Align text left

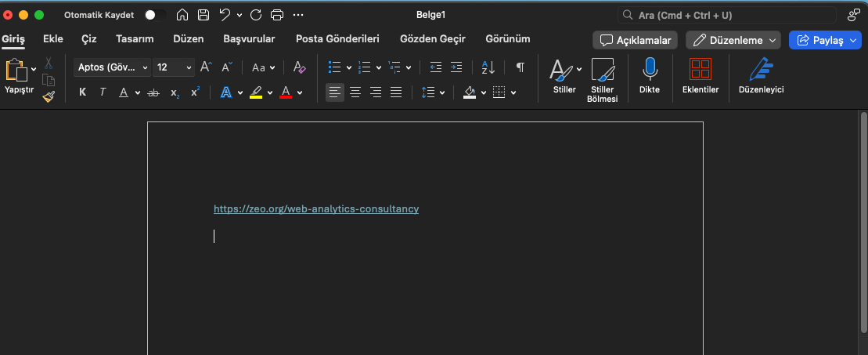pyautogui.click(x=334, y=92)
